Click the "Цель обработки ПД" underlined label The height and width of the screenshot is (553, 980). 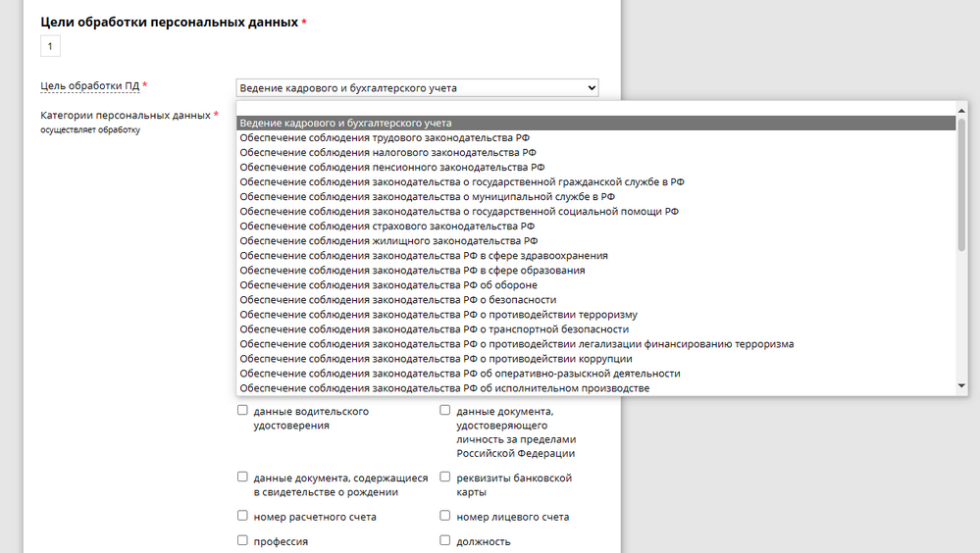[x=89, y=86]
